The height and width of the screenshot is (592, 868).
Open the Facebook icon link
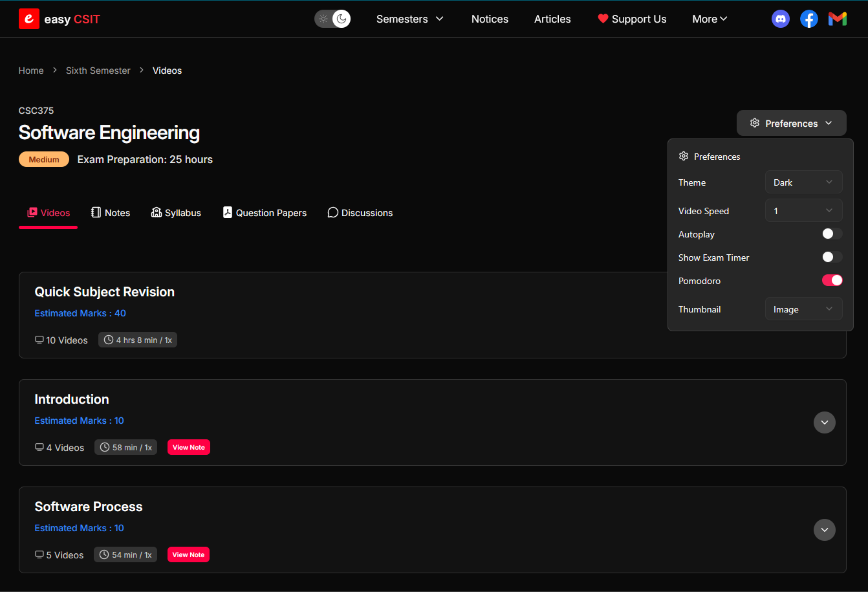pyautogui.click(x=809, y=19)
